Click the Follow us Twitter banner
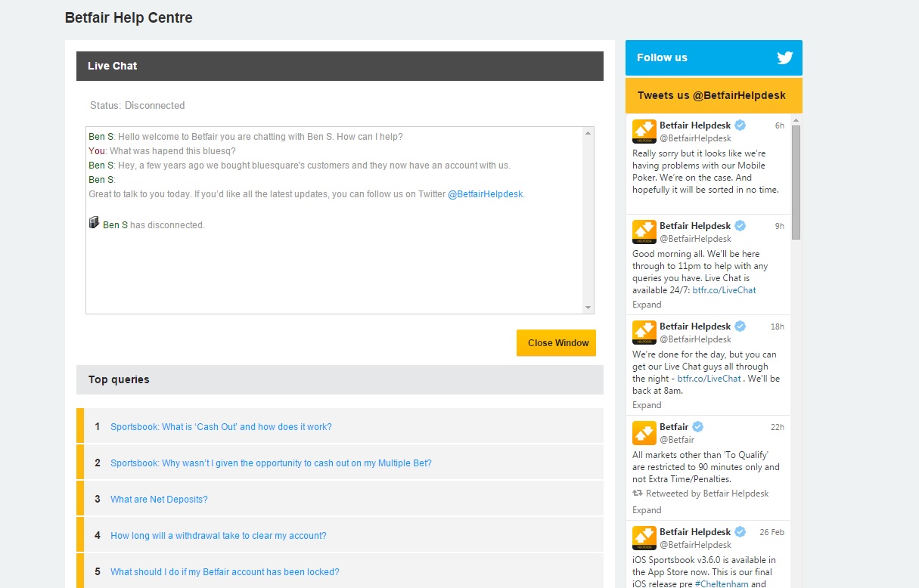The image size is (919, 588). tap(714, 57)
